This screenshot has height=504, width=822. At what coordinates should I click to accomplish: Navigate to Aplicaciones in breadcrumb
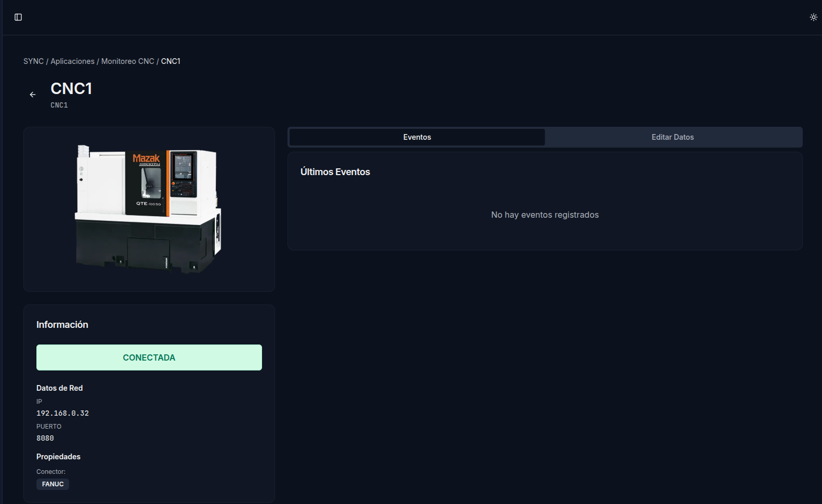coord(72,61)
